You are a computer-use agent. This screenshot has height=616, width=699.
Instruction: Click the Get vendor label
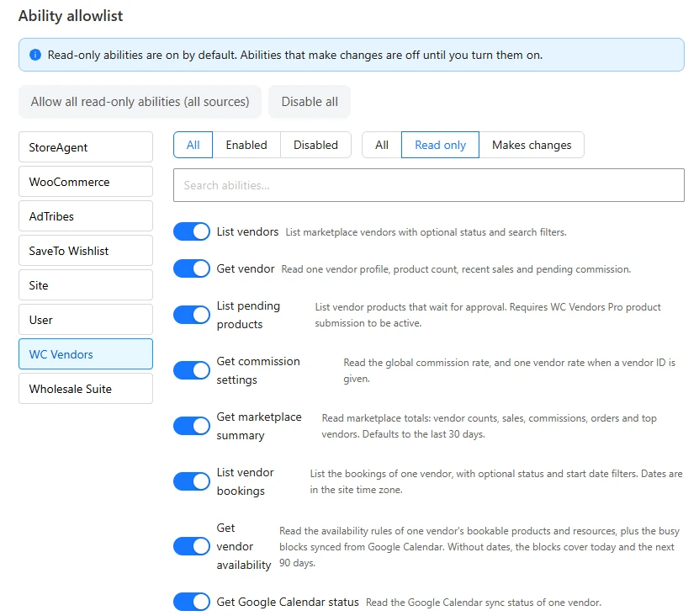[x=246, y=269]
